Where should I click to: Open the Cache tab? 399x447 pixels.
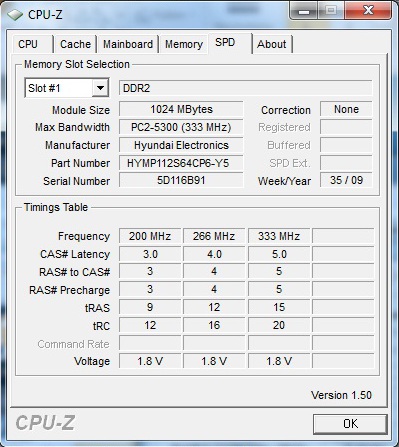point(75,44)
